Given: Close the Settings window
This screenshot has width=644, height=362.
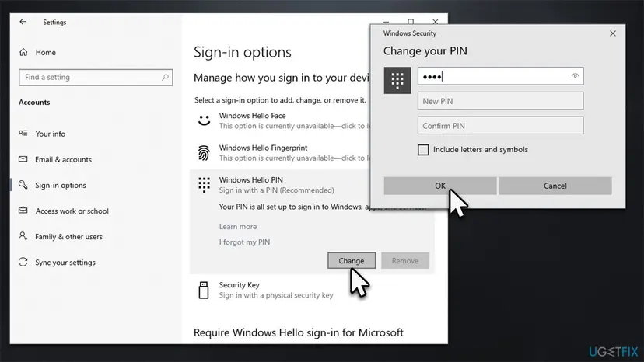Looking at the screenshot, I should (436, 21).
